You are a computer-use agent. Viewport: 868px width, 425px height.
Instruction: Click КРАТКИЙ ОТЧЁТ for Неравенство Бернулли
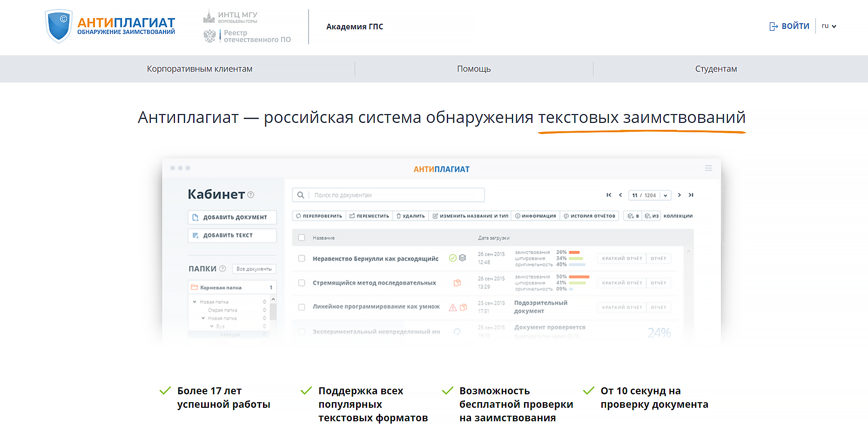coord(622,258)
